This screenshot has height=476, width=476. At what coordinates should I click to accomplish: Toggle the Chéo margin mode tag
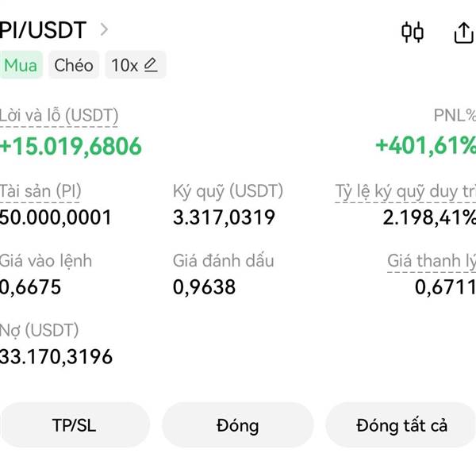(x=74, y=65)
